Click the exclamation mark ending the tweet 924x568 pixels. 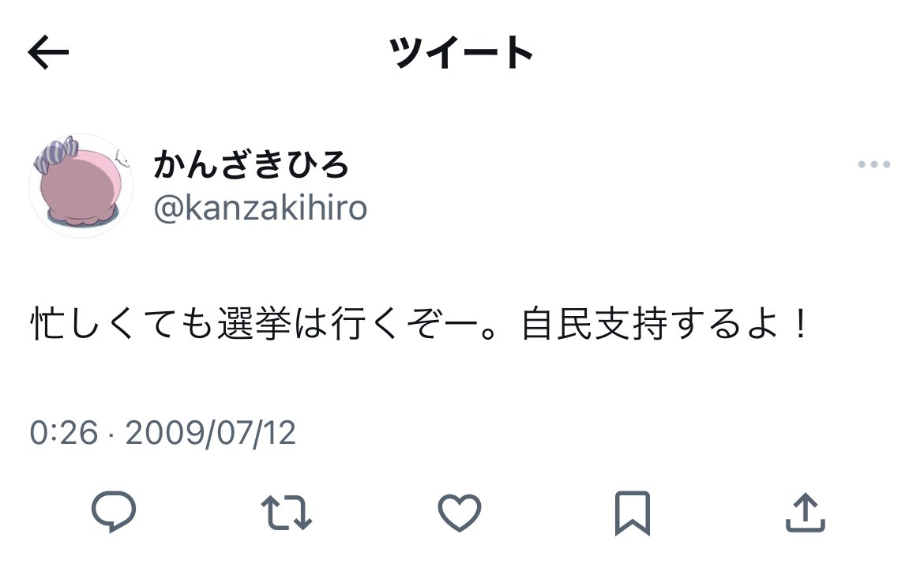[800, 323]
